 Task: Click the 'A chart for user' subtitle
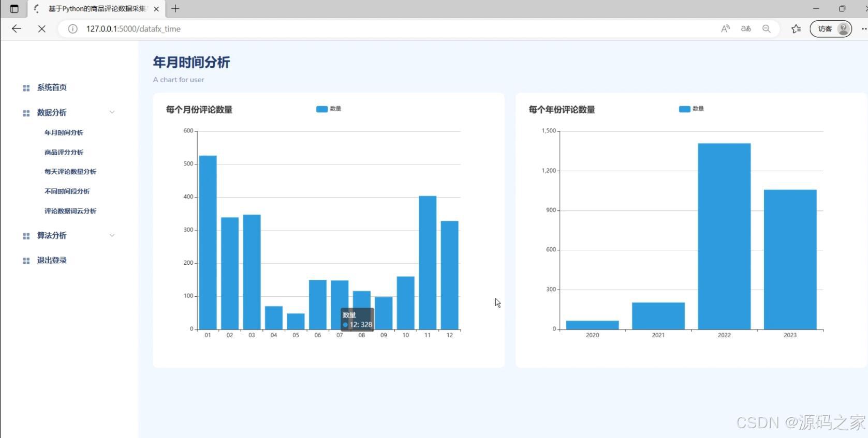(x=179, y=80)
